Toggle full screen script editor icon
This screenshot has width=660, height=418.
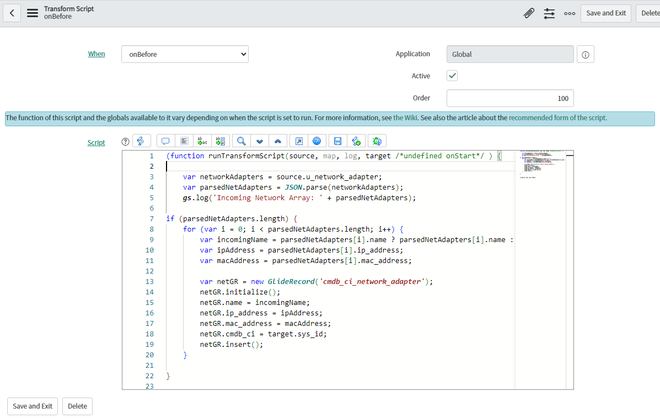[x=298, y=142]
